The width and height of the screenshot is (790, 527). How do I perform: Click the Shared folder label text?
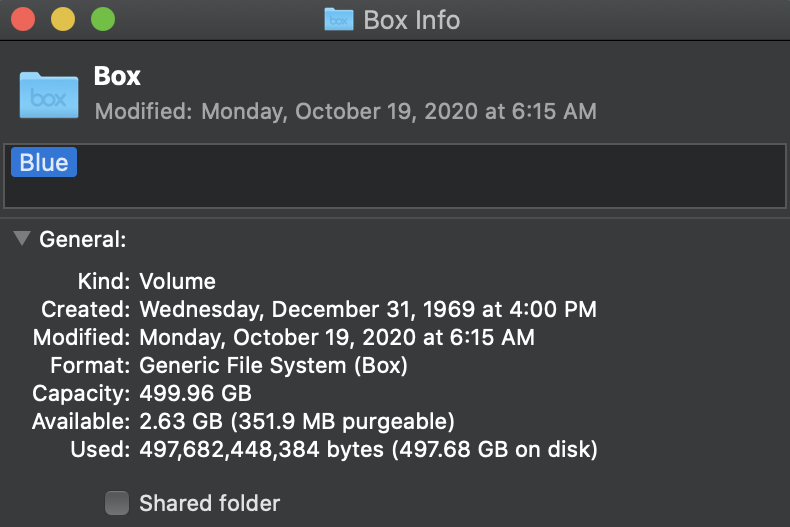click(x=210, y=503)
